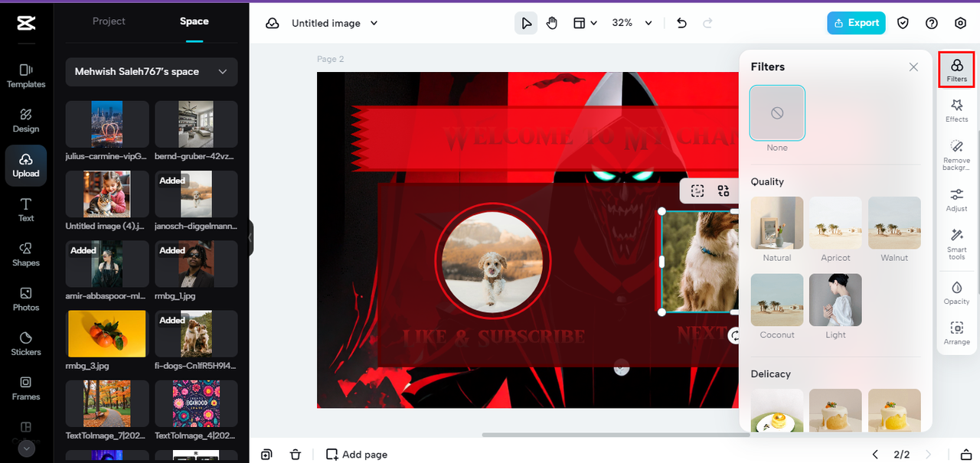
Task: Open the help question mark icon
Action: point(932,23)
